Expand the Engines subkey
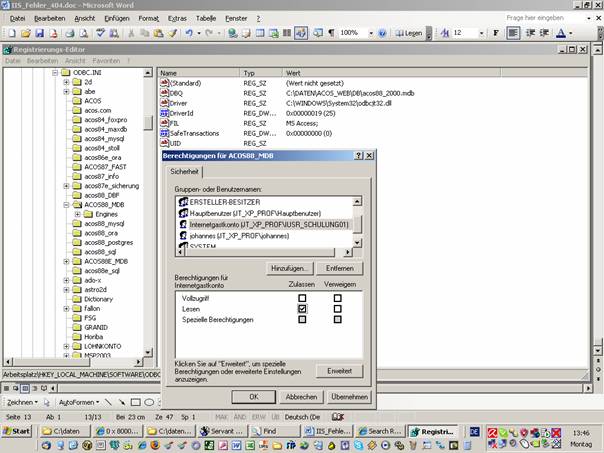The width and height of the screenshot is (604, 453). 77,214
